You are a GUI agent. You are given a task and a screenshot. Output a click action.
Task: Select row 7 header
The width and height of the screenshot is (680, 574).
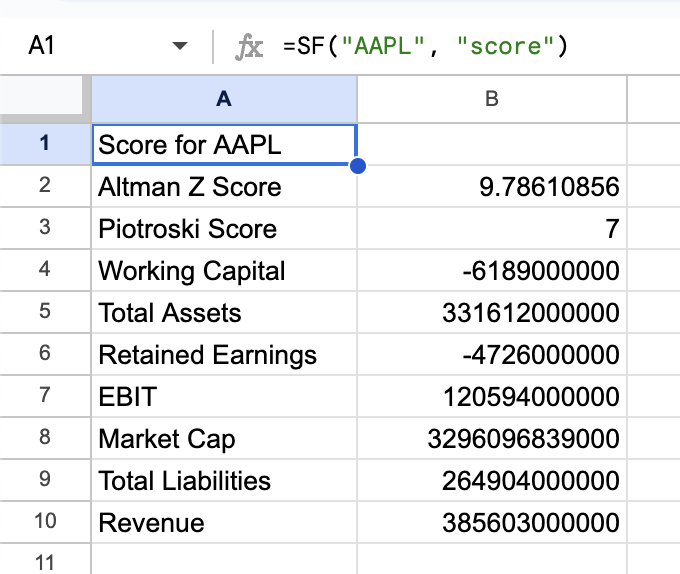click(x=45, y=396)
